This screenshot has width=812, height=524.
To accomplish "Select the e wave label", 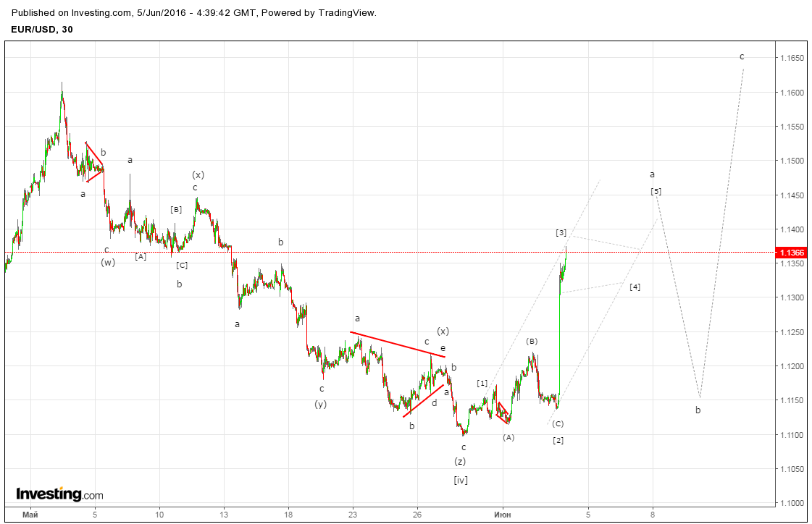I will 443,348.
